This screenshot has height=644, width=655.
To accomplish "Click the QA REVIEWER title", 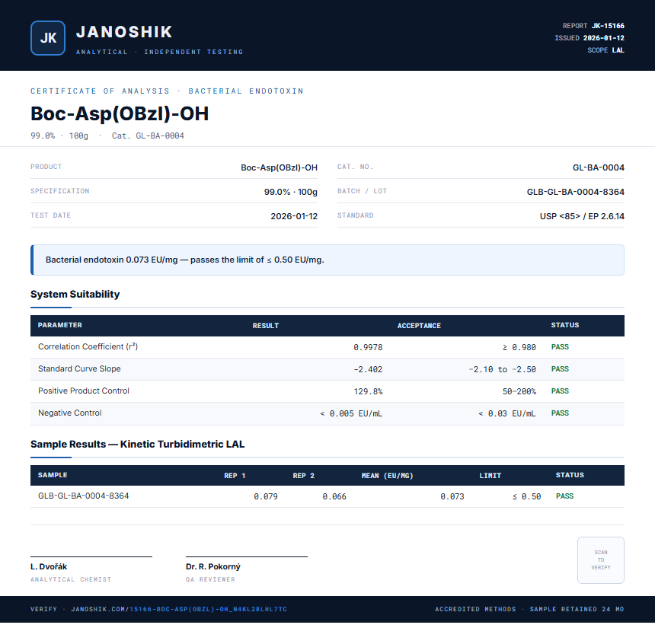I will click(210, 579).
